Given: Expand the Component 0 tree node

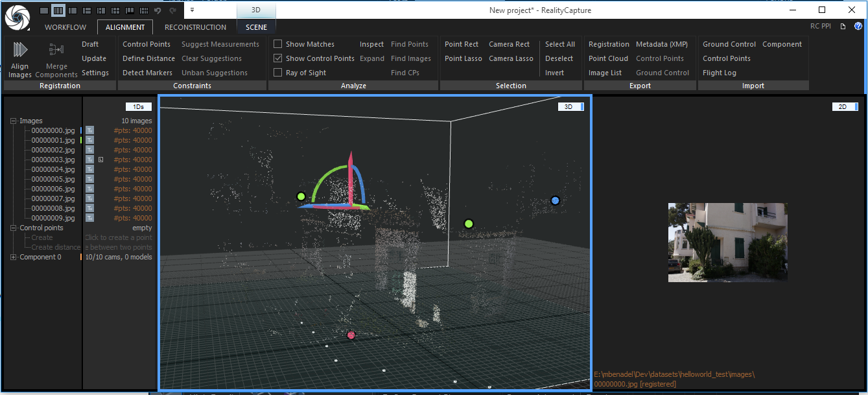Looking at the screenshot, I should coord(14,257).
